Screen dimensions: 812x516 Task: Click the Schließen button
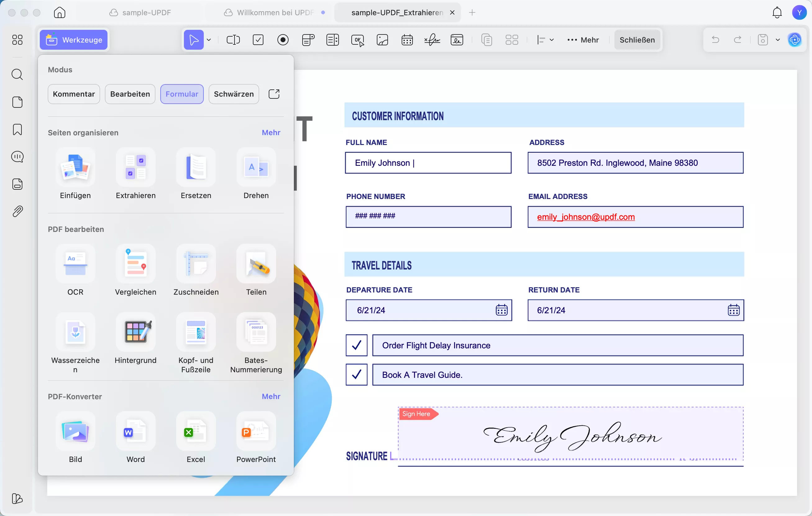tap(637, 40)
